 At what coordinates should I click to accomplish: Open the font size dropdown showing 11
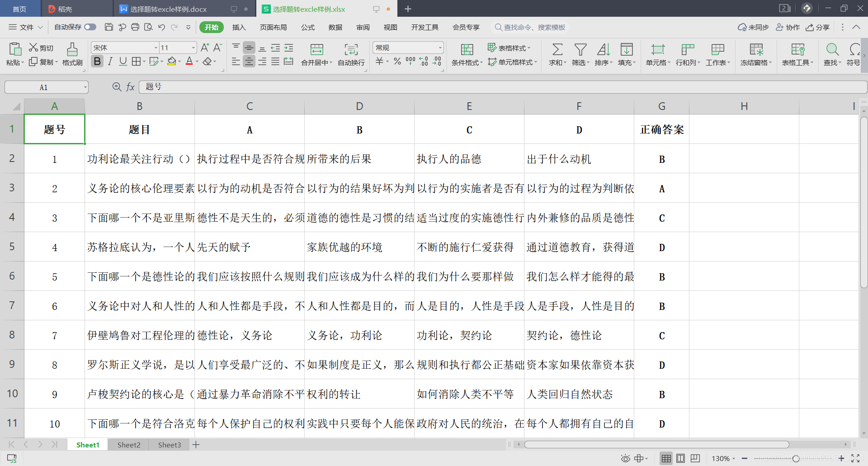[193, 48]
